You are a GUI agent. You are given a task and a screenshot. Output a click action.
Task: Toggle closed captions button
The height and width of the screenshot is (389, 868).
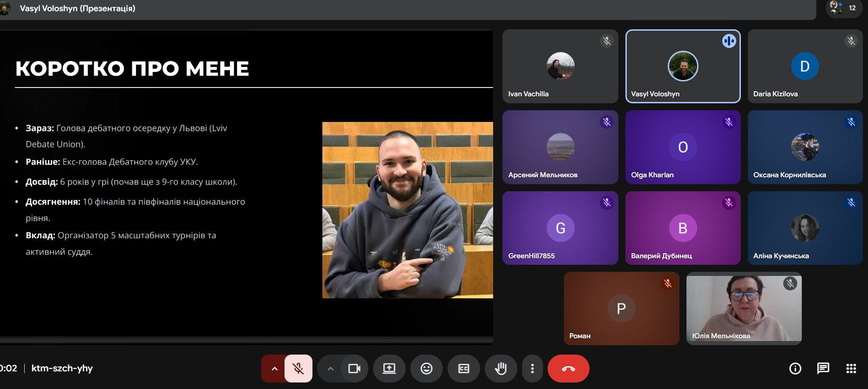tap(464, 369)
